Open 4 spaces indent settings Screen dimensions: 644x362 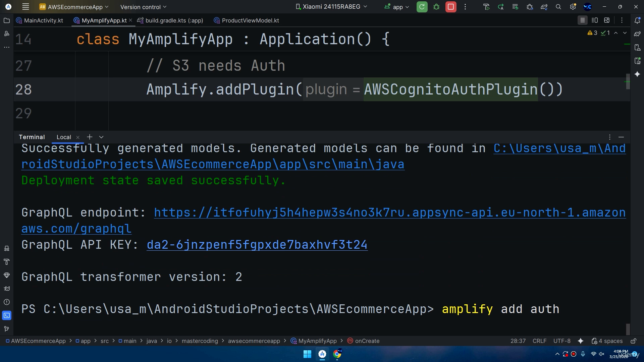coord(607,341)
